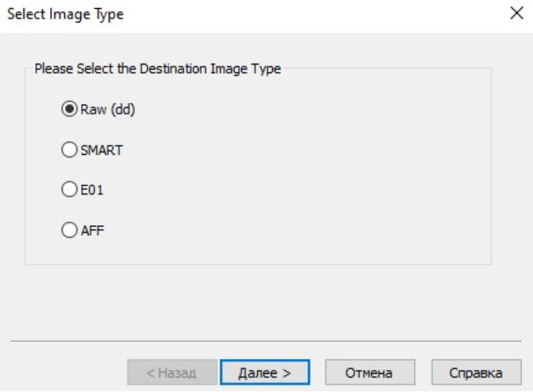Screen dimensions: 533x392
Task: Cancel the dialog with Отмена
Action: coord(370,372)
